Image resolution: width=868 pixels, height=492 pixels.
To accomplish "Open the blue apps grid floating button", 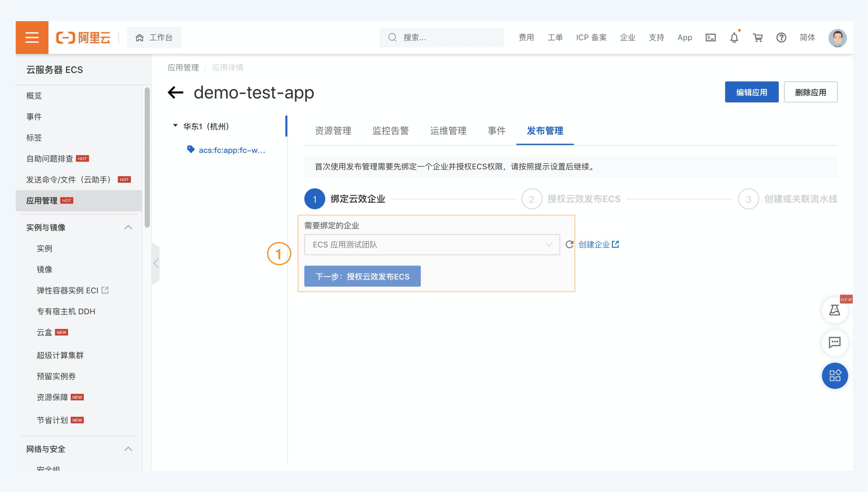I will [x=835, y=376].
